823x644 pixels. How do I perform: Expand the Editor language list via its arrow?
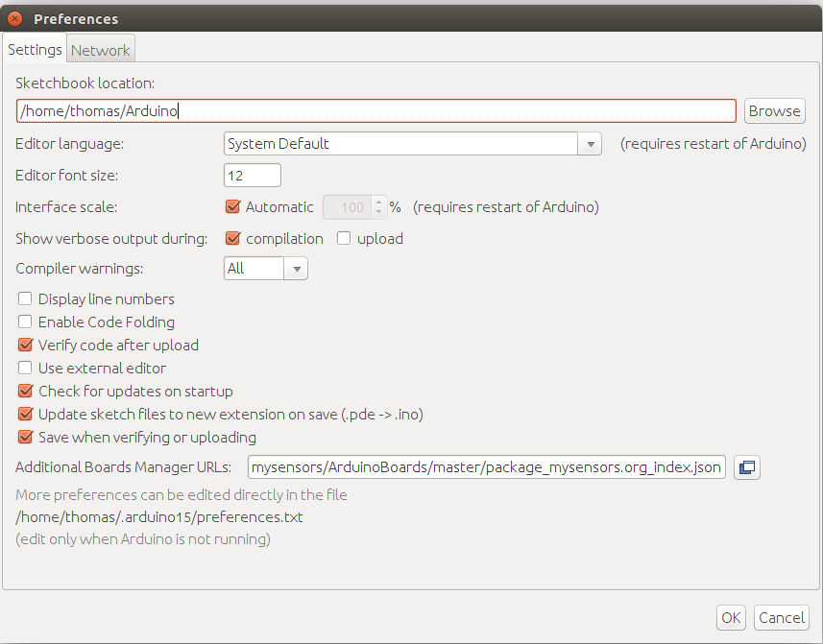[x=590, y=143]
